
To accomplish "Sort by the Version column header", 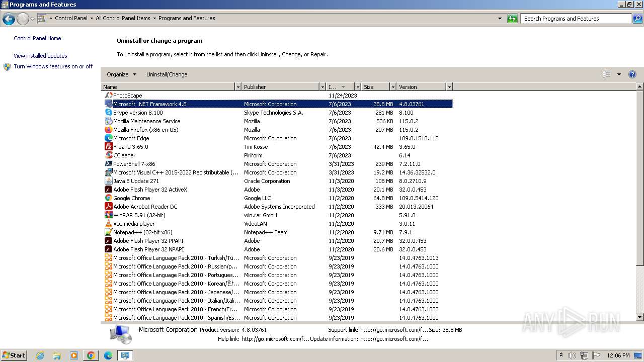I will (x=421, y=87).
